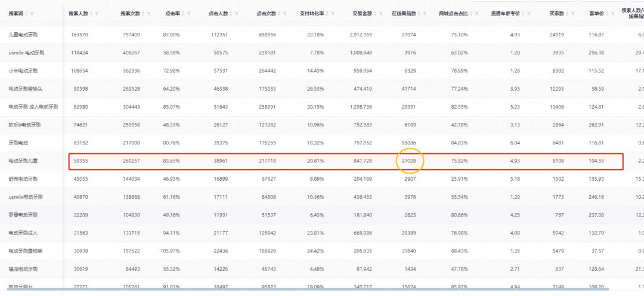This screenshot has height=296, width=644.
Task: Open the filter funnel for 搜索人数
Action: tap(97, 14)
